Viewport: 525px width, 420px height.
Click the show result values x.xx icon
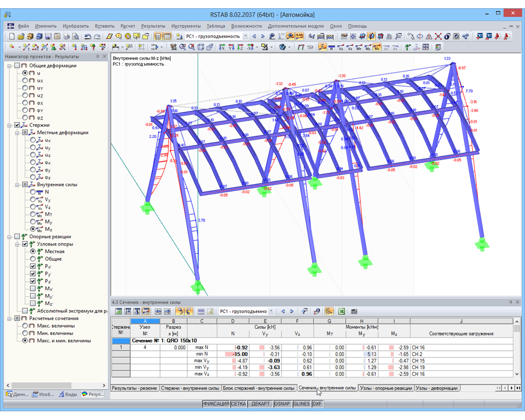point(299,36)
